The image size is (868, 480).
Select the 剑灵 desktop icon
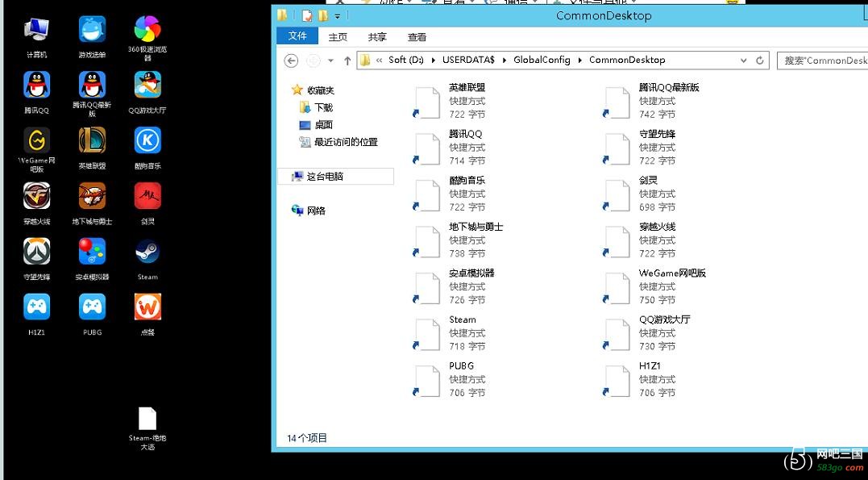pos(147,203)
